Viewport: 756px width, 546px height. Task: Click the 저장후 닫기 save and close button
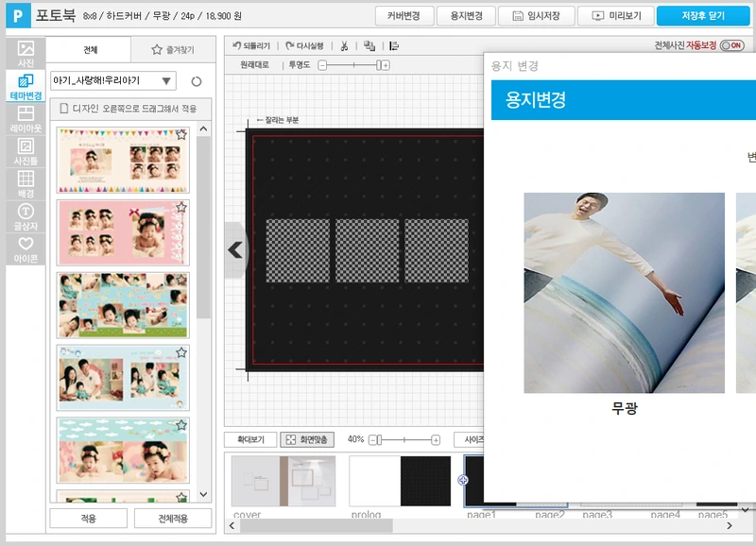point(703,16)
